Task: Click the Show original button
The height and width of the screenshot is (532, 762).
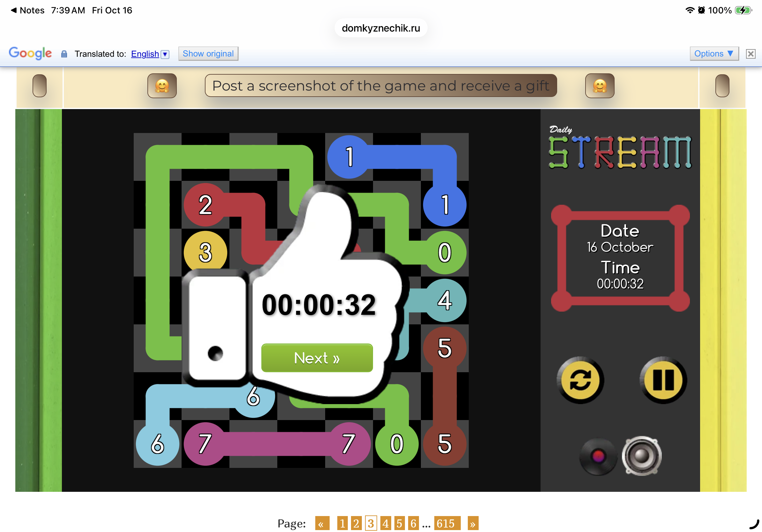Action: coord(208,54)
